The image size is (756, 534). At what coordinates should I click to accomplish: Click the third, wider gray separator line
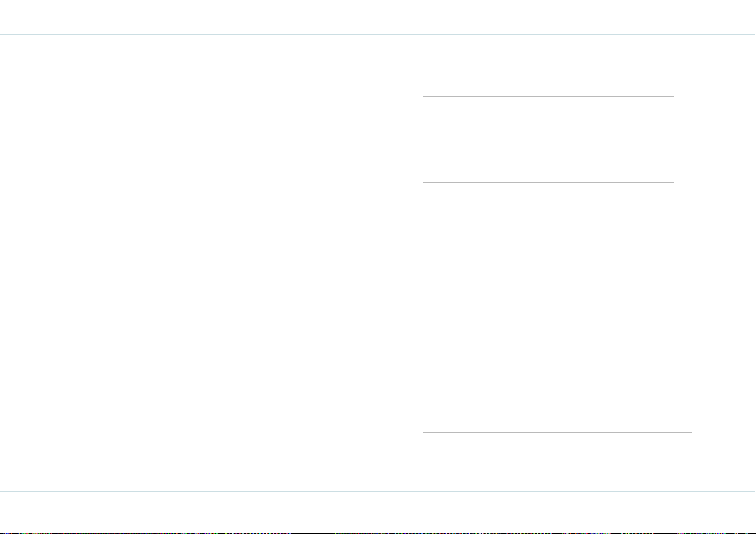[557, 359]
